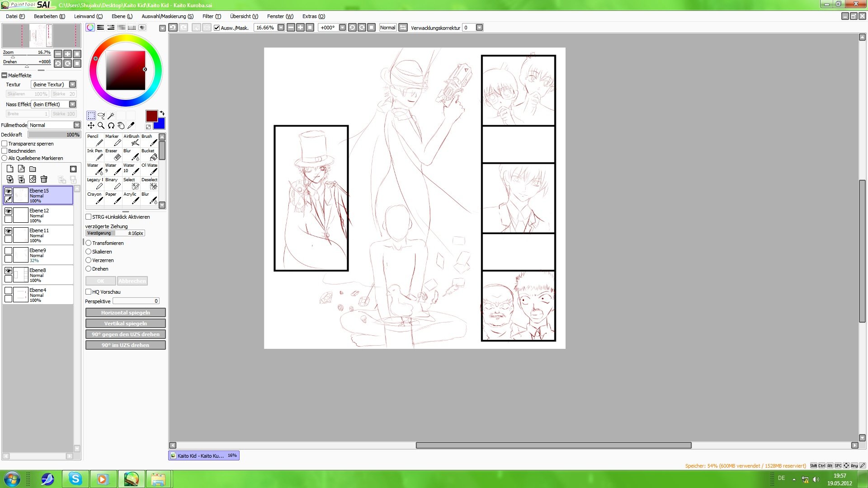Open the Leinwand menu
This screenshot has height=488, width=868.
point(88,16)
